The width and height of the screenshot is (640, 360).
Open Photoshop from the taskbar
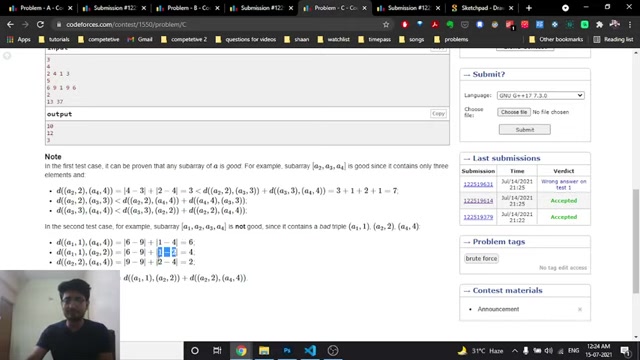pos(287,351)
